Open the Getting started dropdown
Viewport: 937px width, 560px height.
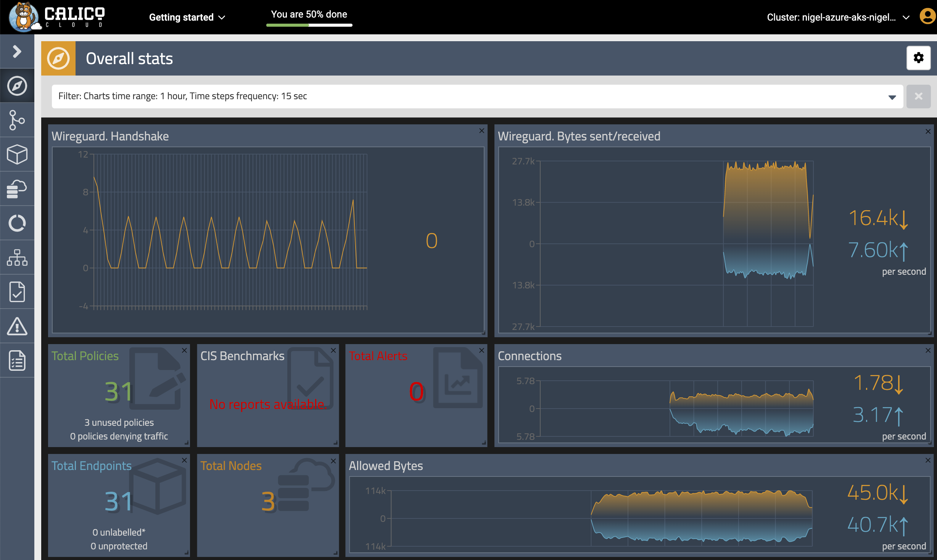(187, 17)
